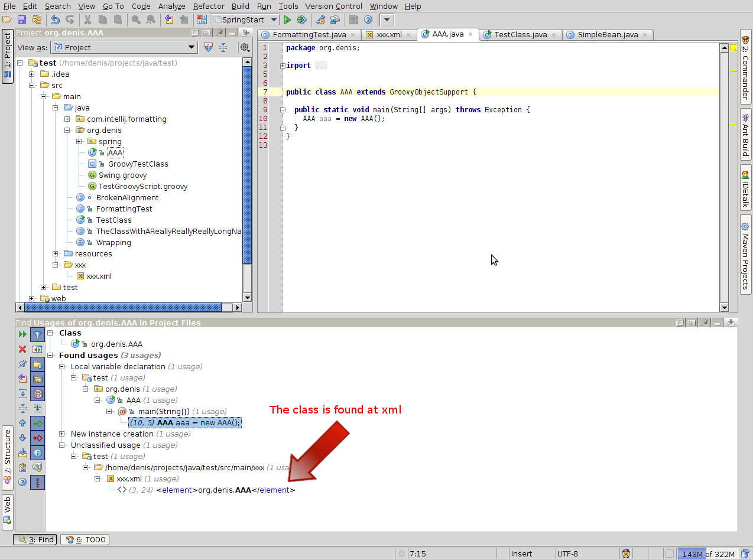Toggle show write access red button
This screenshot has height=560, width=753.
click(38, 438)
